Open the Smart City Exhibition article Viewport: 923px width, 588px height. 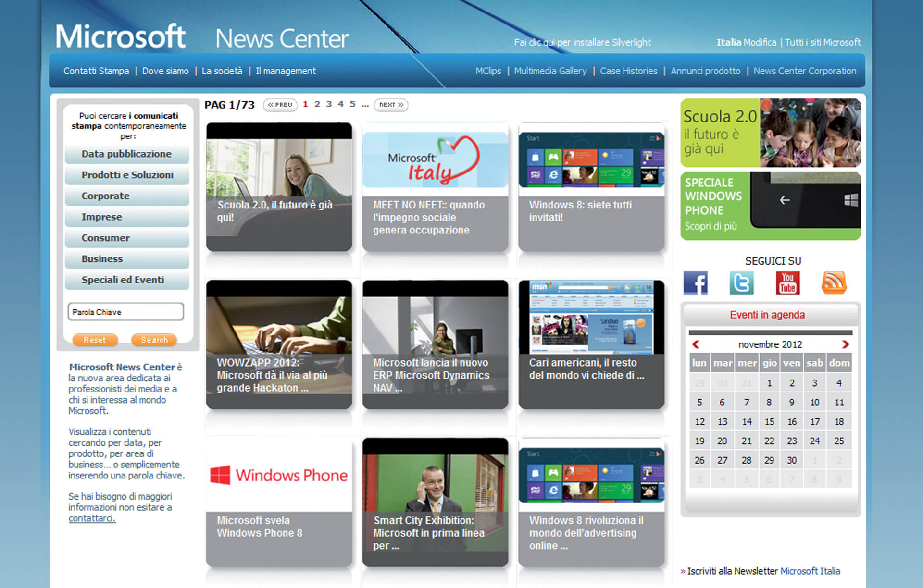(x=435, y=502)
